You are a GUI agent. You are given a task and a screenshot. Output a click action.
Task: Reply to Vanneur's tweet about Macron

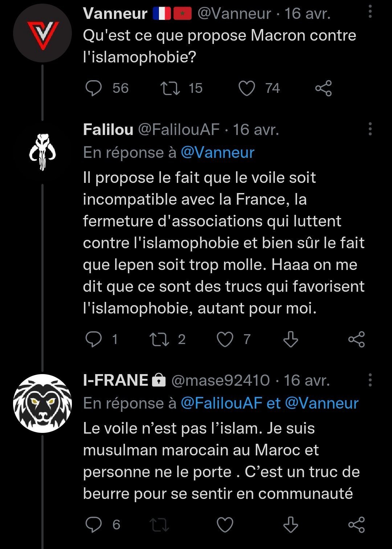click(x=94, y=88)
